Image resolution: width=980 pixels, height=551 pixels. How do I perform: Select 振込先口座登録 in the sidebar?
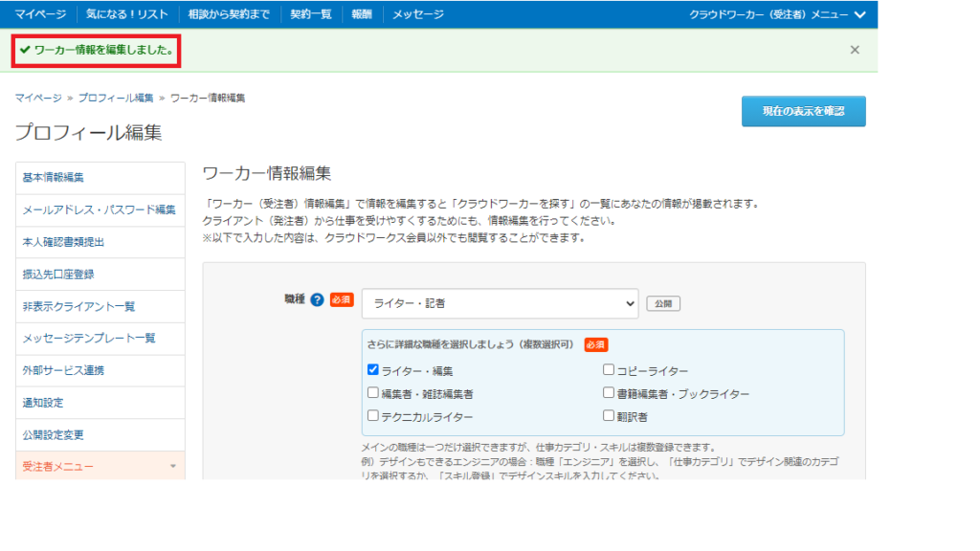(x=58, y=274)
